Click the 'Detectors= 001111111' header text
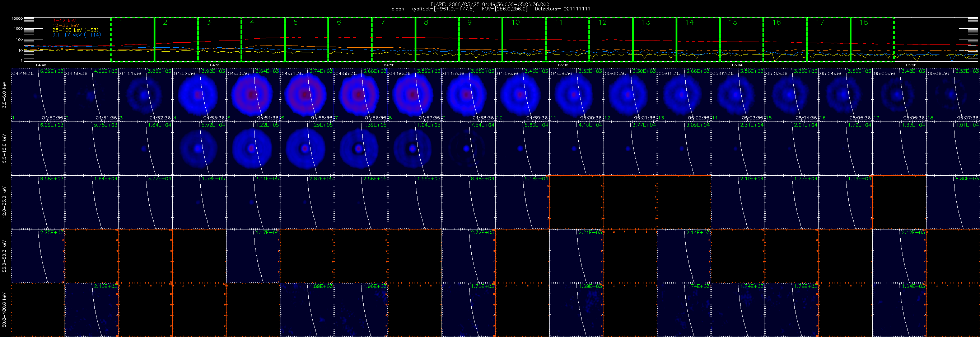Screen dimensions: 980x337 [x=562, y=9]
